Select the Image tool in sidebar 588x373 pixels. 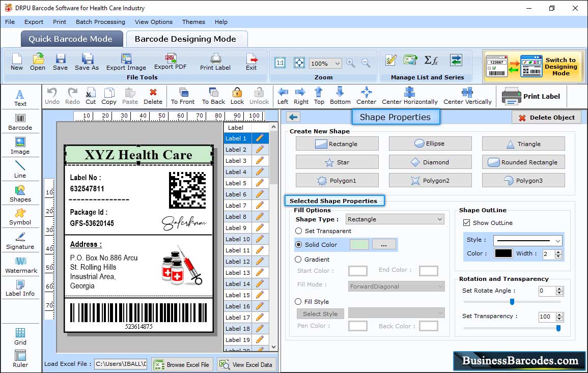[20, 146]
